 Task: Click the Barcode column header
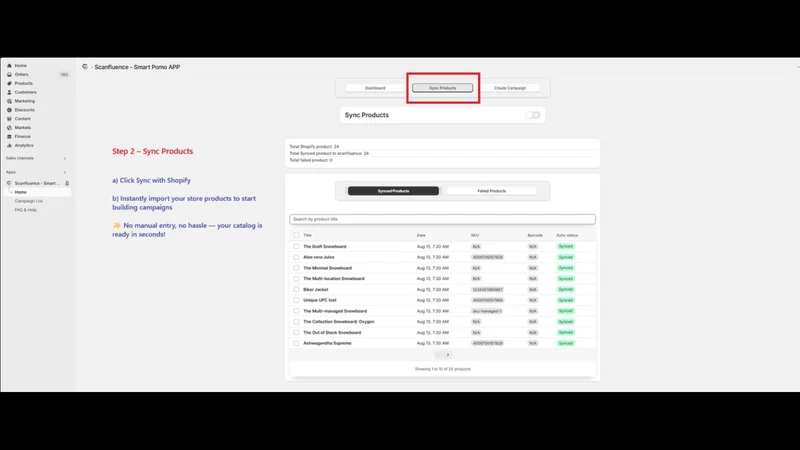point(535,235)
